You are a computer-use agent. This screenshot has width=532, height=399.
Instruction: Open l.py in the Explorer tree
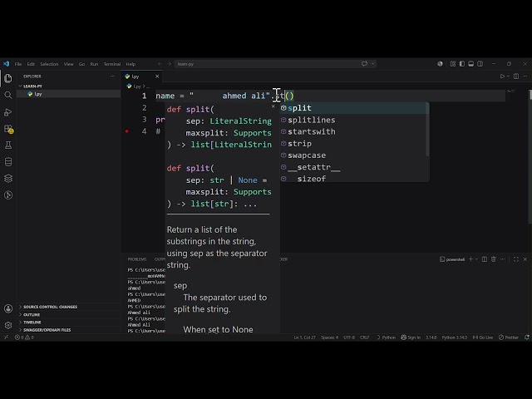point(69,94)
